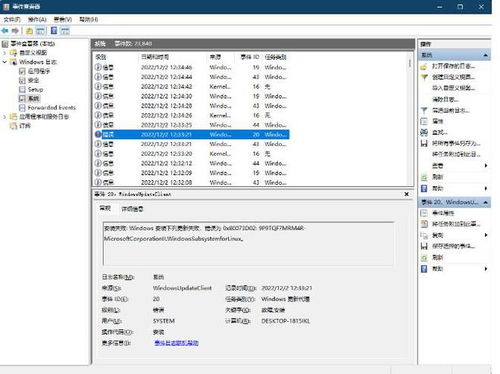The image size is (500, 374).
Task: Click the filter current log funnel icon
Action: (424, 110)
